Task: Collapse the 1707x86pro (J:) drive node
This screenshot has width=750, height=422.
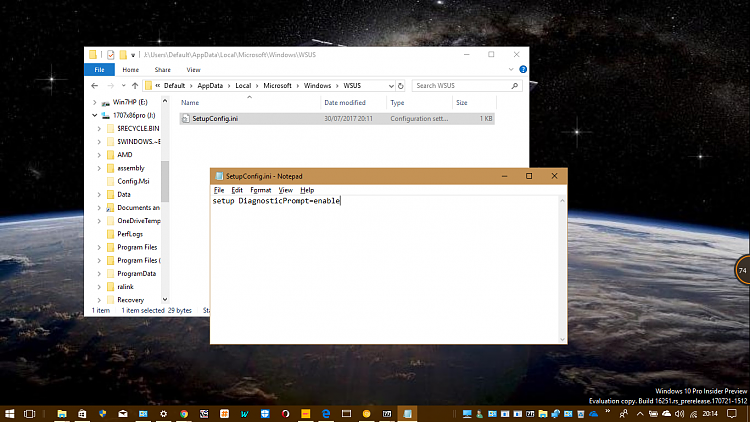Action: click(x=95, y=115)
